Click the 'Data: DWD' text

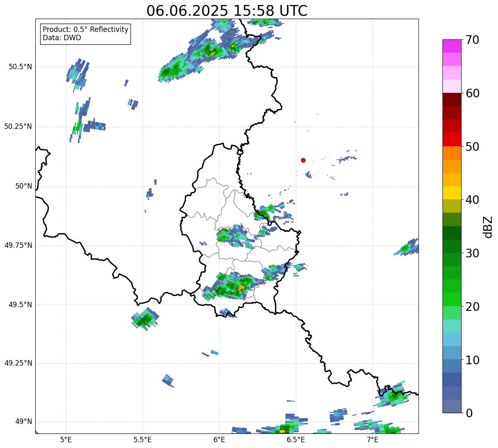(x=62, y=38)
